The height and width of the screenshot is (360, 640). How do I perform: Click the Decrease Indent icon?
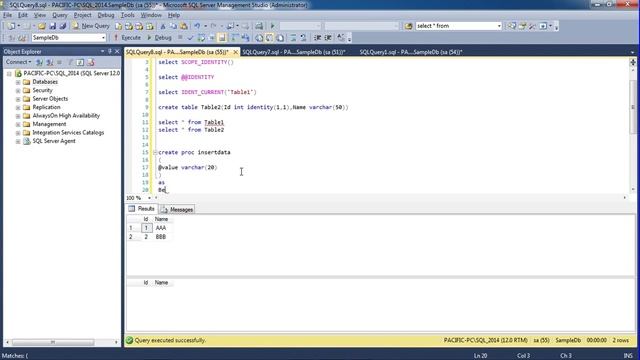pos(318,38)
